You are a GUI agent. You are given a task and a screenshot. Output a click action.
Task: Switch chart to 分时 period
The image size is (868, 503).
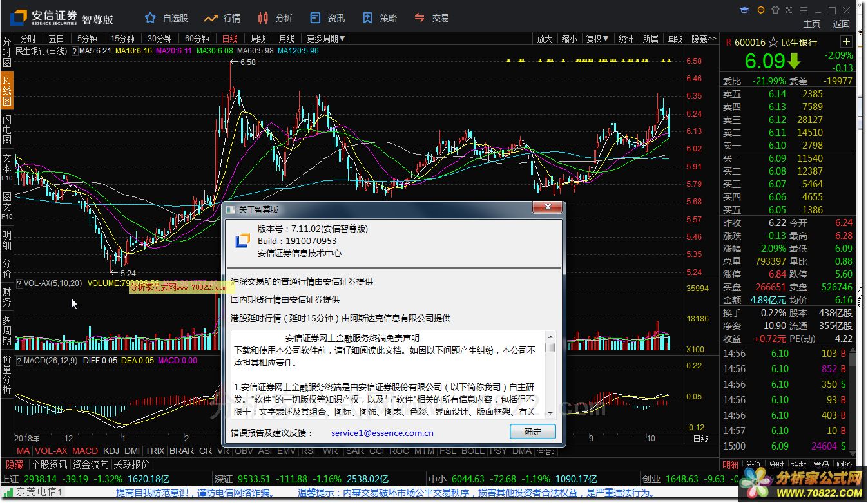click(x=28, y=39)
